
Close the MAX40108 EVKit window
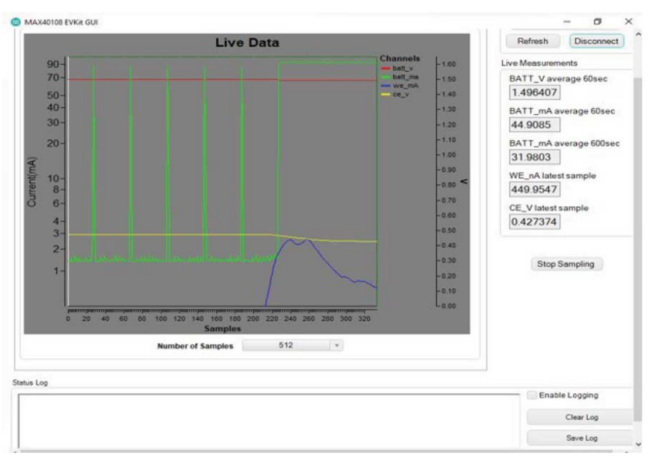(x=627, y=21)
